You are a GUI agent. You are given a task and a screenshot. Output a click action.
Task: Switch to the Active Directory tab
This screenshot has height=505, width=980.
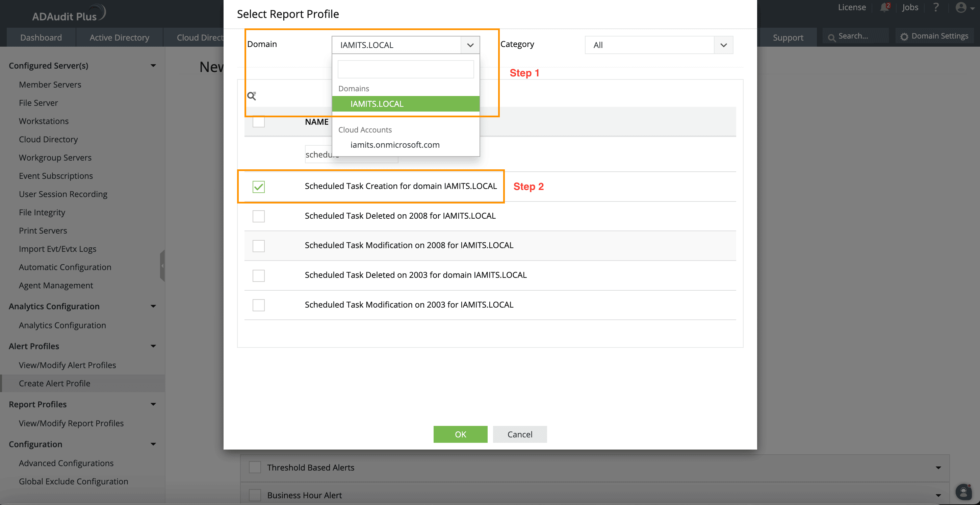coord(120,37)
